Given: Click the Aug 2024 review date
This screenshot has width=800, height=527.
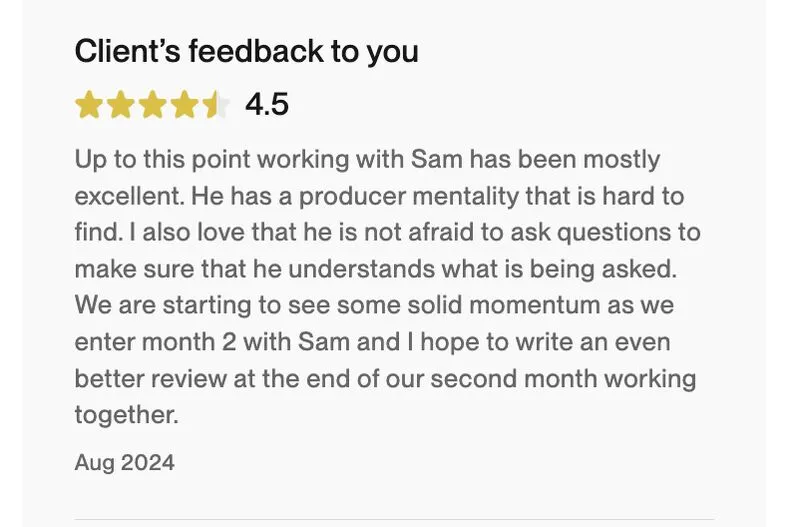Looking at the screenshot, I should click(x=124, y=462).
